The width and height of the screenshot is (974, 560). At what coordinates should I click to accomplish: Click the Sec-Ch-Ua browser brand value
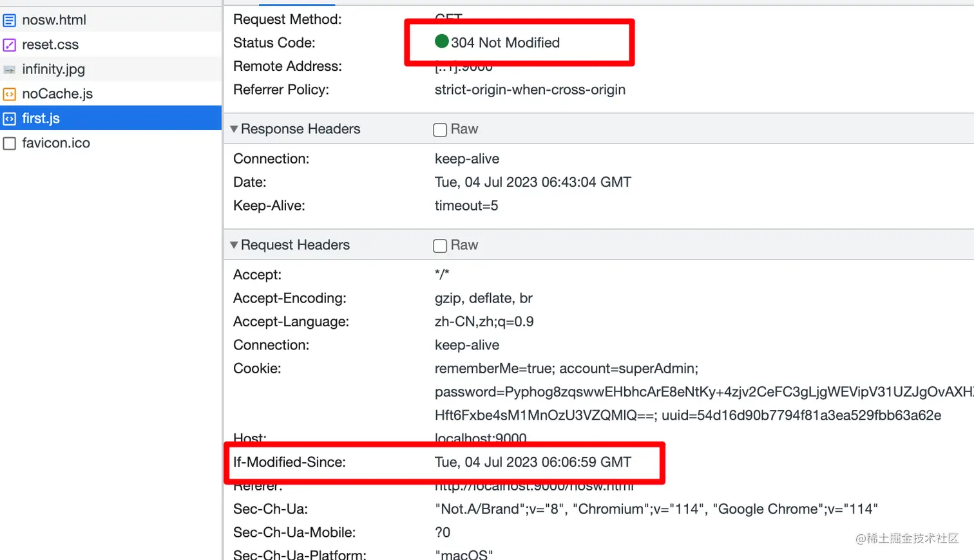pos(656,509)
